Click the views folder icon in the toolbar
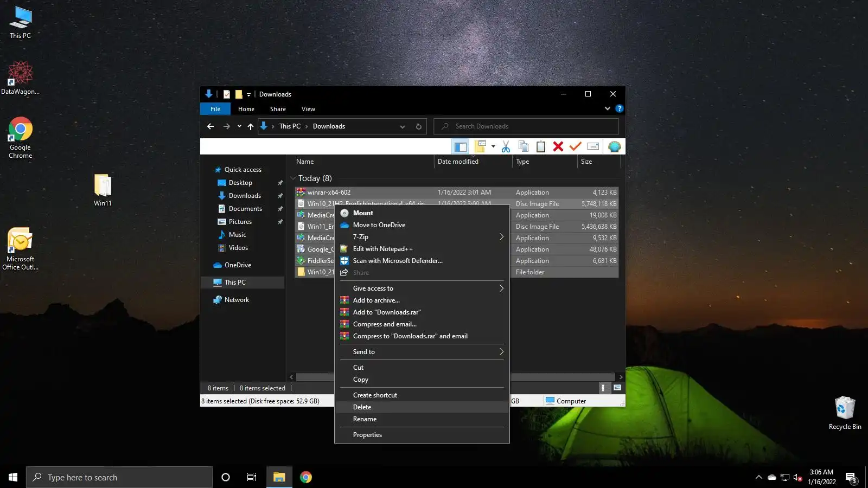 [480, 146]
